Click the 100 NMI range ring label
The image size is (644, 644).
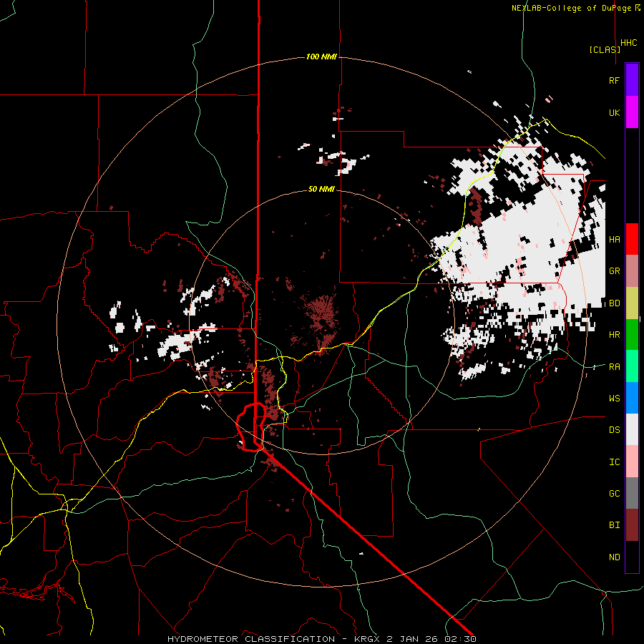pyautogui.click(x=321, y=57)
